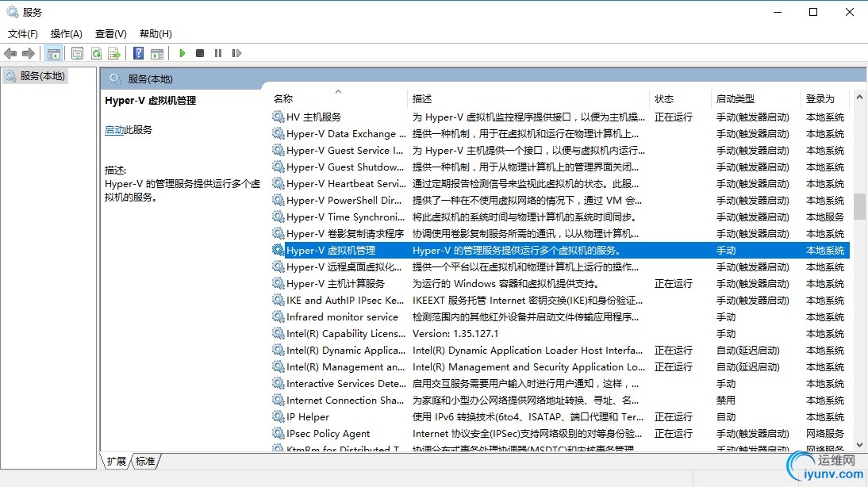This screenshot has height=487, width=868.
Task: Click the scrollbar down arrow of the services list
Action: click(x=859, y=444)
